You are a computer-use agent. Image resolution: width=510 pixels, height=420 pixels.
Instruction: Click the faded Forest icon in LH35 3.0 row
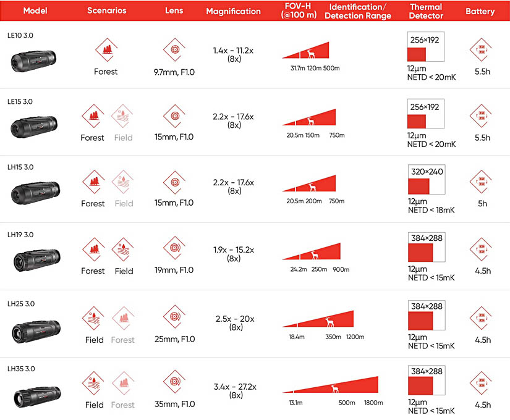[123, 384]
